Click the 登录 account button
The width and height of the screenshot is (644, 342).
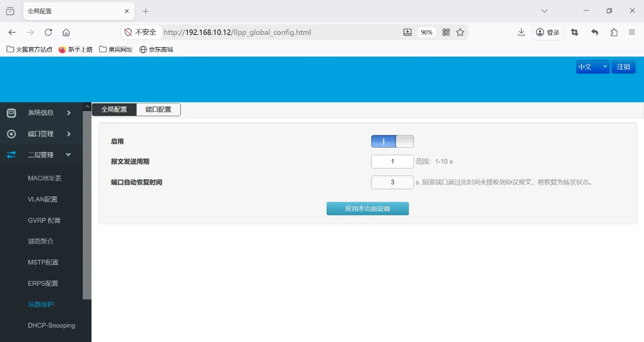(548, 32)
